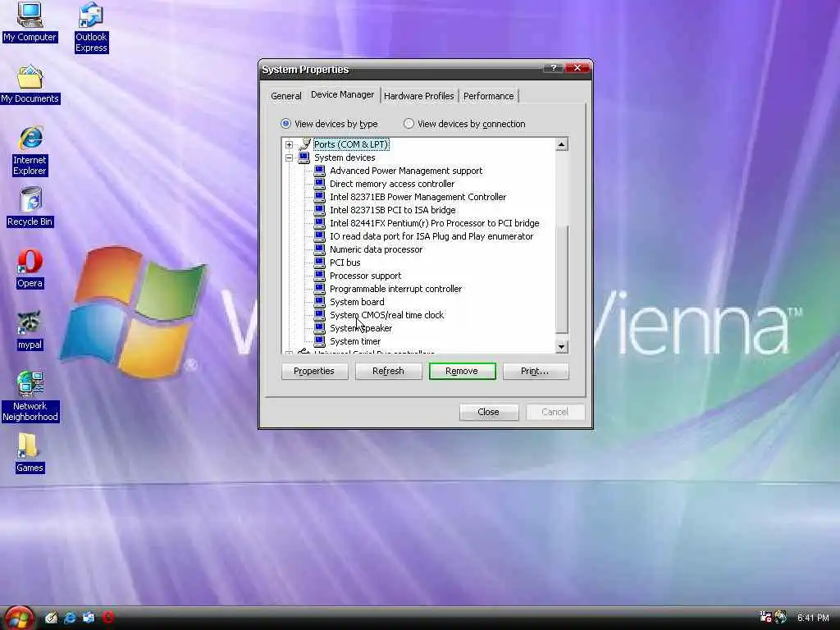This screenshot has width=840, height=630.
Task: Select View devices by connection
Action: 464,124
